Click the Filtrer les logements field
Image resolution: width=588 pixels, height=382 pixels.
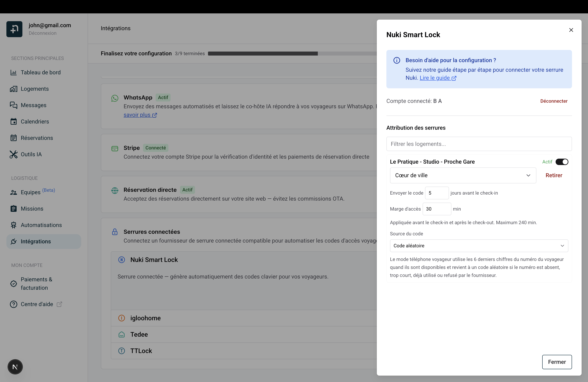pyautogui.click(x=479, y=144)
